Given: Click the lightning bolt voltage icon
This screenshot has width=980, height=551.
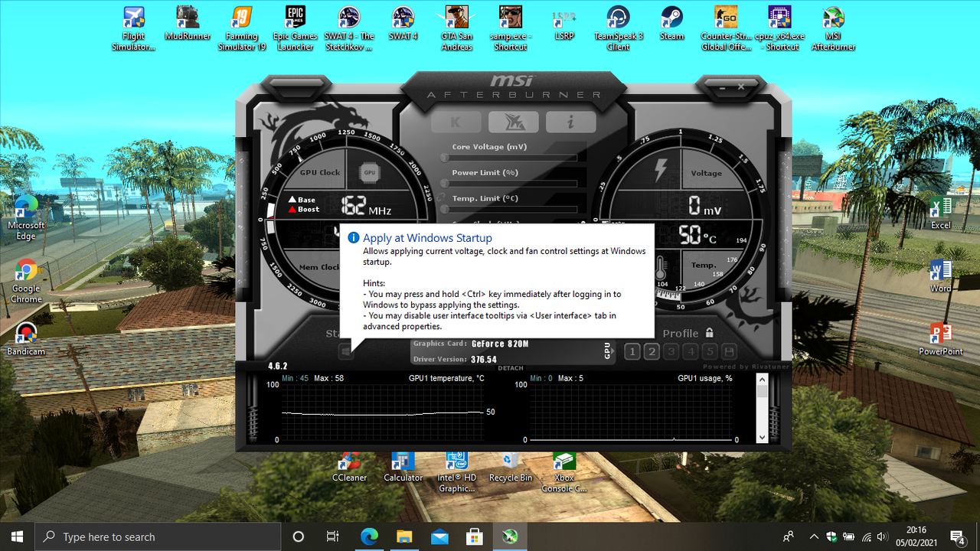Looking at the screenshot, I should tap(661, 170).
